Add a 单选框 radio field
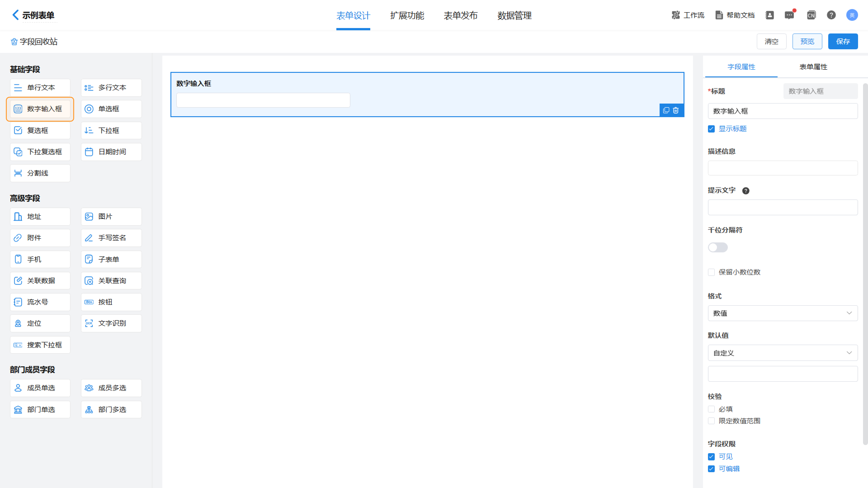868x488 pixels. [x=111, y=109]
